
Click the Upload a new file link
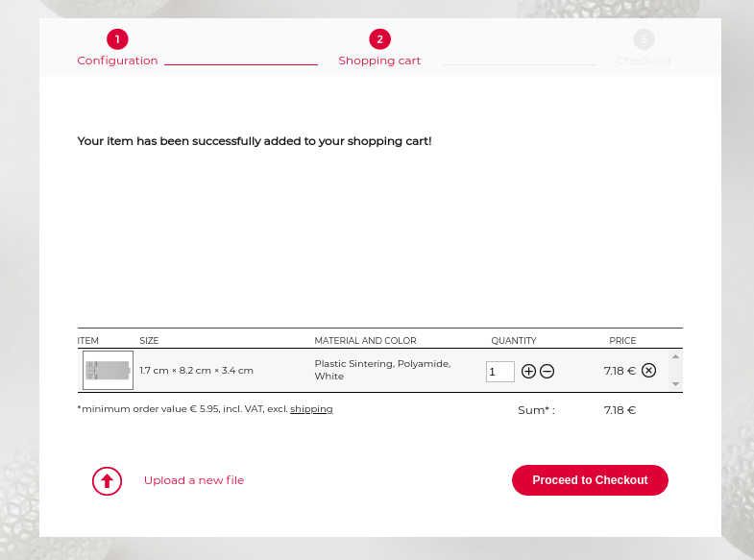[x=194, y=480]
